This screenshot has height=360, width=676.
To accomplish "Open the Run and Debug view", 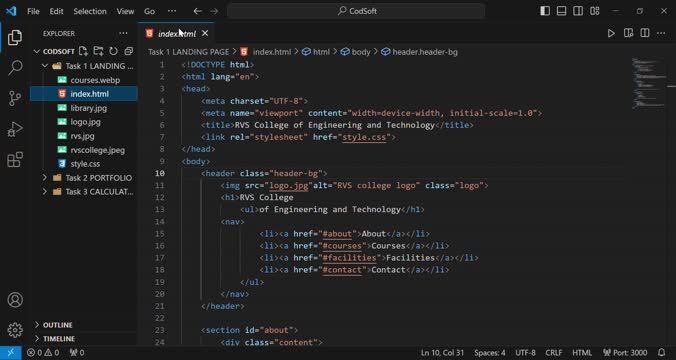I will [x=15, y=129].
